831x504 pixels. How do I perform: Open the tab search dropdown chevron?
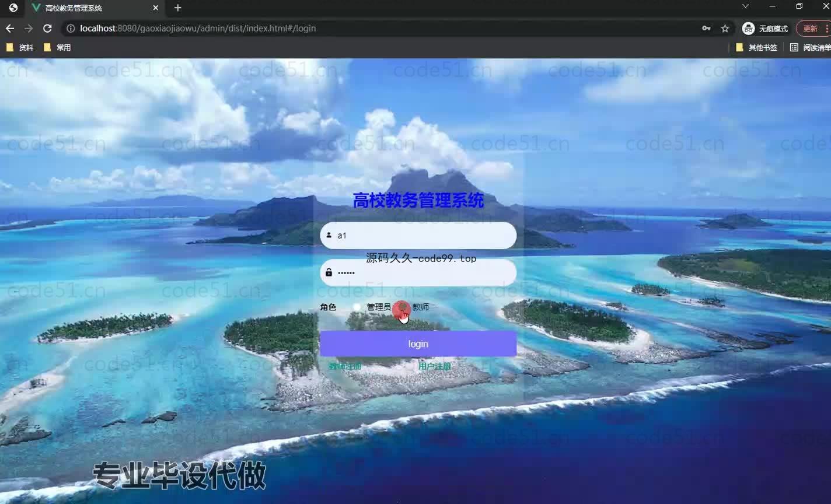[745, 6]
